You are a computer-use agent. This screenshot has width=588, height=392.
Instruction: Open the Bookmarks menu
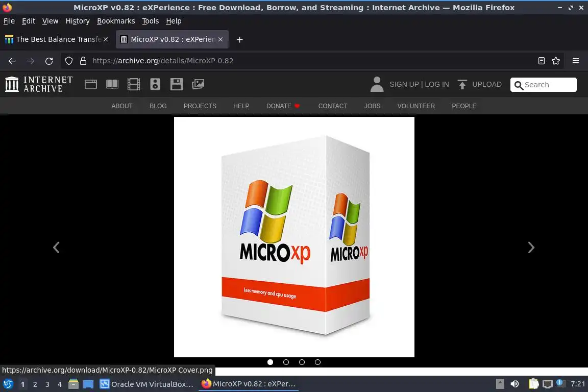point(116,21)
